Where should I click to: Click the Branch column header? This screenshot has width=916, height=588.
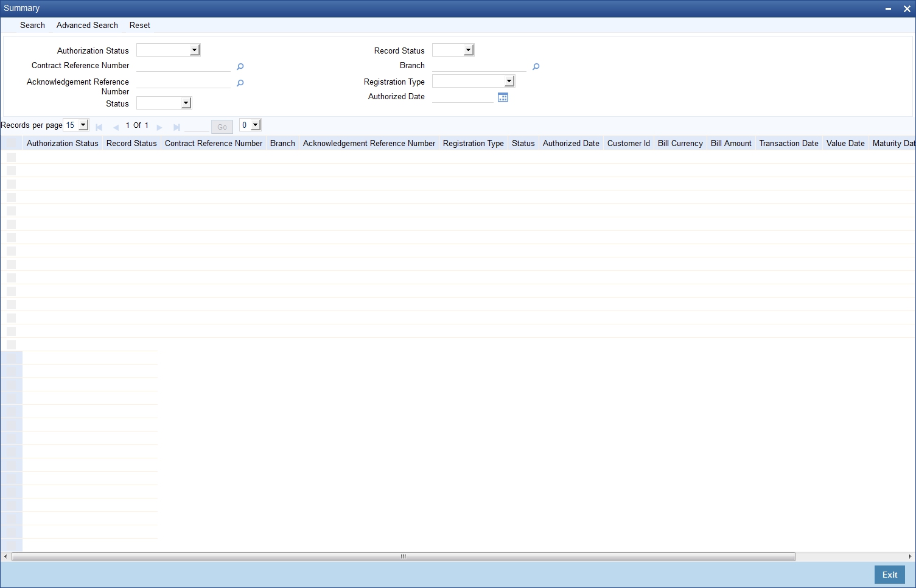282,143
